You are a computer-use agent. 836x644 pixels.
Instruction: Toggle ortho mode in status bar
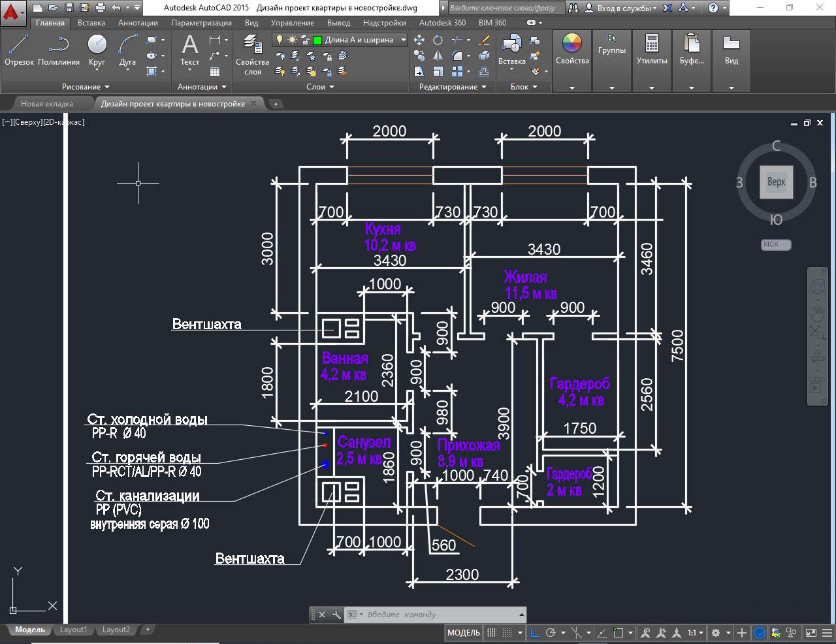coord(535,633)
